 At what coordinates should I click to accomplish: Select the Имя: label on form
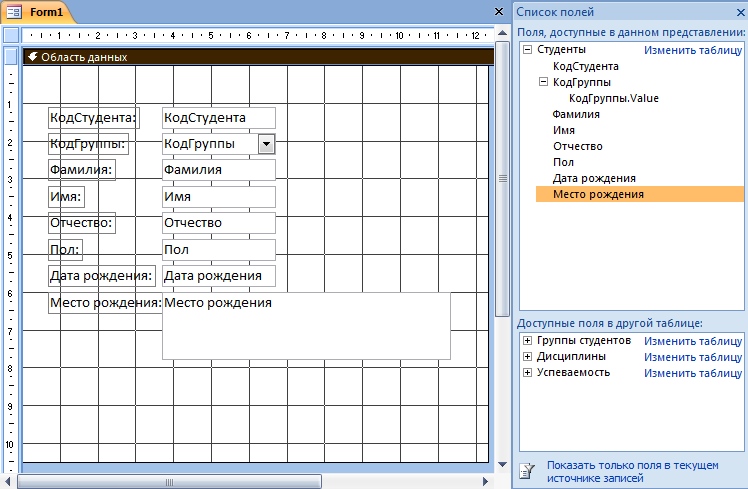pos(66,197)
